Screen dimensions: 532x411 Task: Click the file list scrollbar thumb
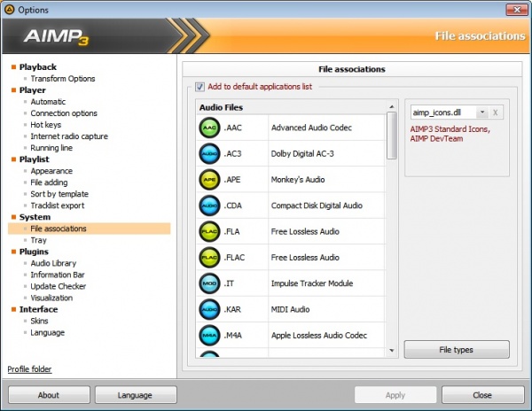(392, 136)
